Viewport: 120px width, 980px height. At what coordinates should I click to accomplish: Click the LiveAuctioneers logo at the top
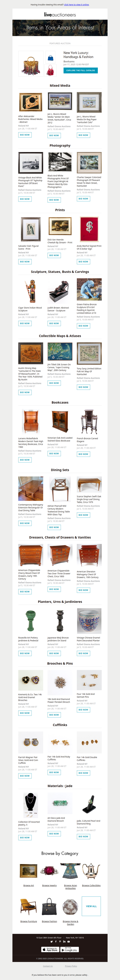[x=60, y=15]
